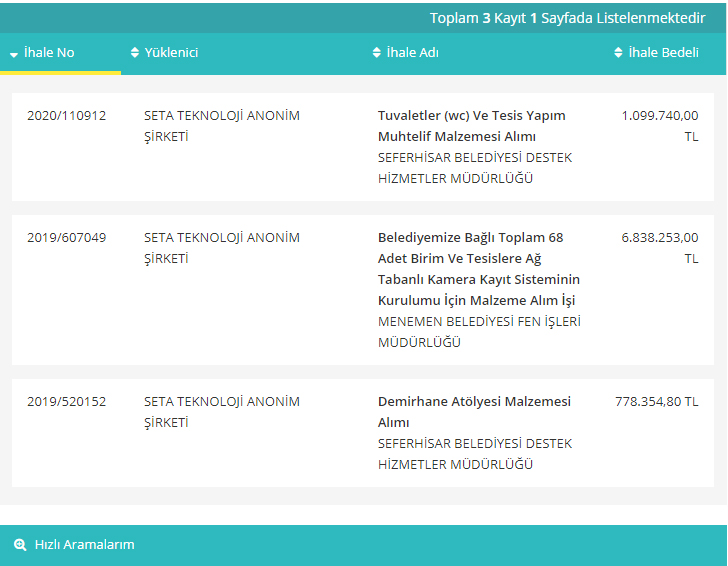The height and width of the screenshot is (566, 728).
Task: Click MENEMEN BELEDİYESİ FEN İŞLERİ MÜDÜRLÜĞÜ text
Action: (x=479, y=332)
